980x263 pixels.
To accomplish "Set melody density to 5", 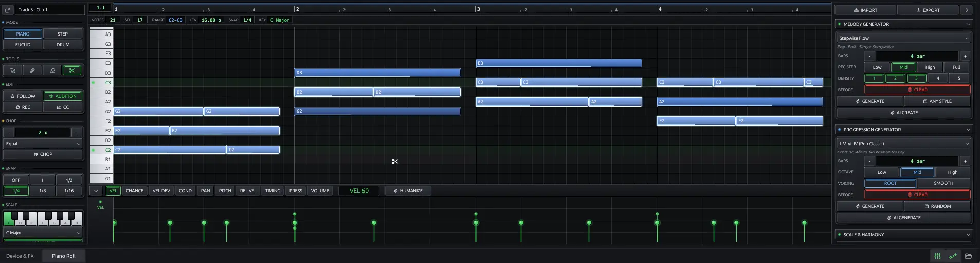I will (958, 78).
